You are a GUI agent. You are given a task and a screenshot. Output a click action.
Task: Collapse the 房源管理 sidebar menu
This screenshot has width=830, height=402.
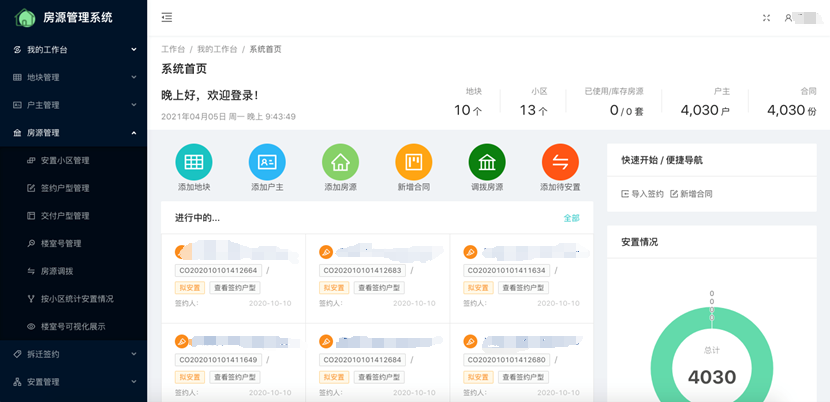(x=73, y=132)
